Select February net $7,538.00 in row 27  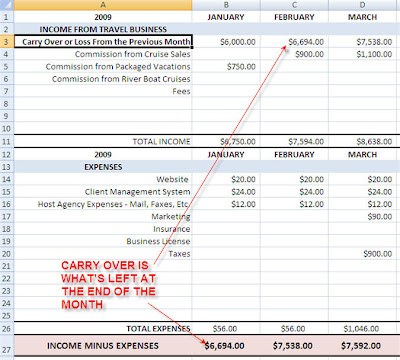[x=294, y=346]
